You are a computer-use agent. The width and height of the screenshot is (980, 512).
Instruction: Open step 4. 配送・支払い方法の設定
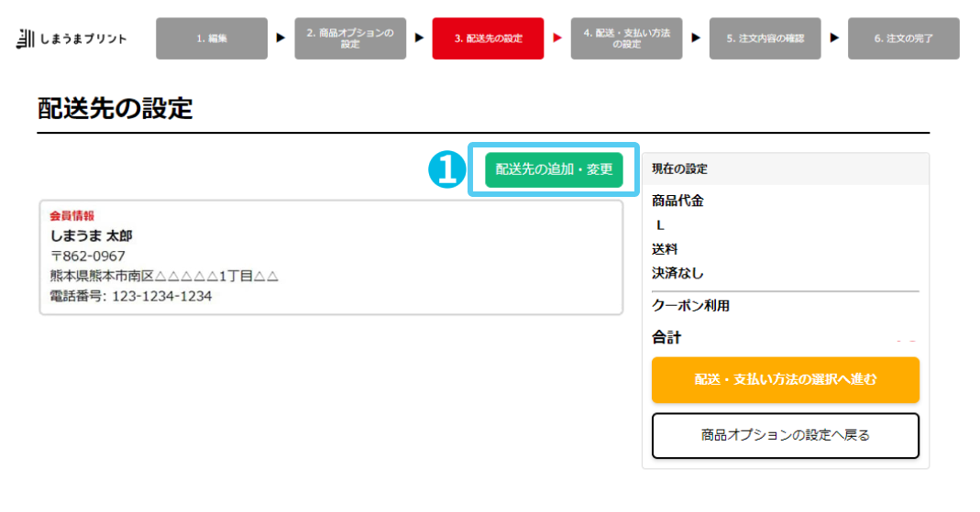coord(627,38)
